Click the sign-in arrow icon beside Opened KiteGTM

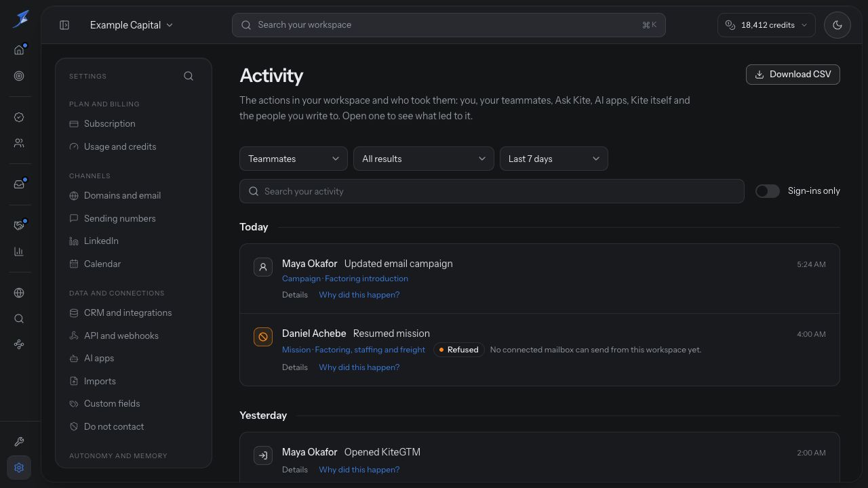point(263,455)
